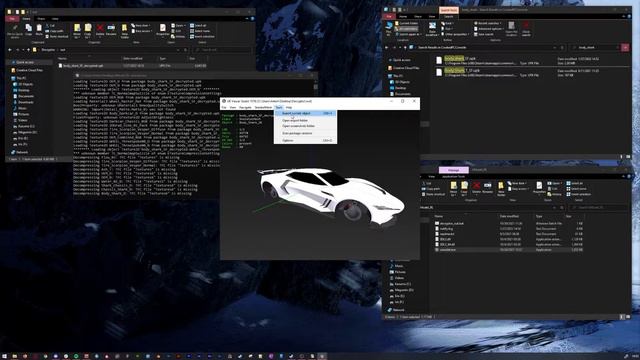Open Search again in dropdown
The height and width of the screenshot is (360, 640).
[408, 34]
